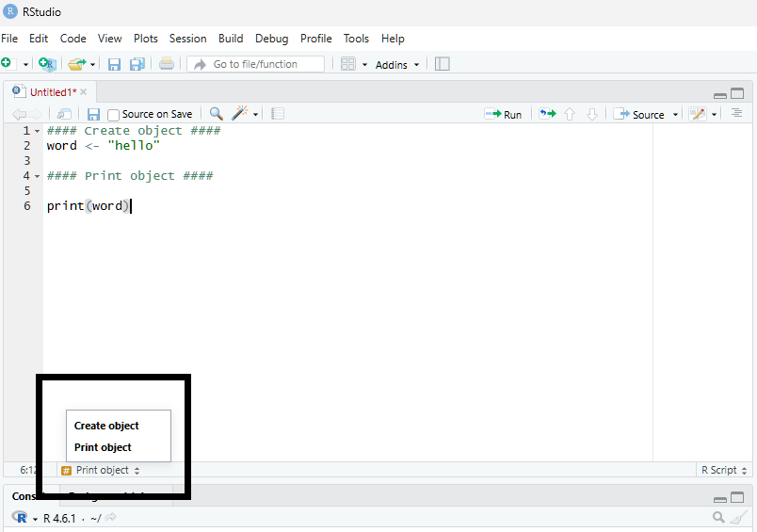Open the Debug menu

272,39
